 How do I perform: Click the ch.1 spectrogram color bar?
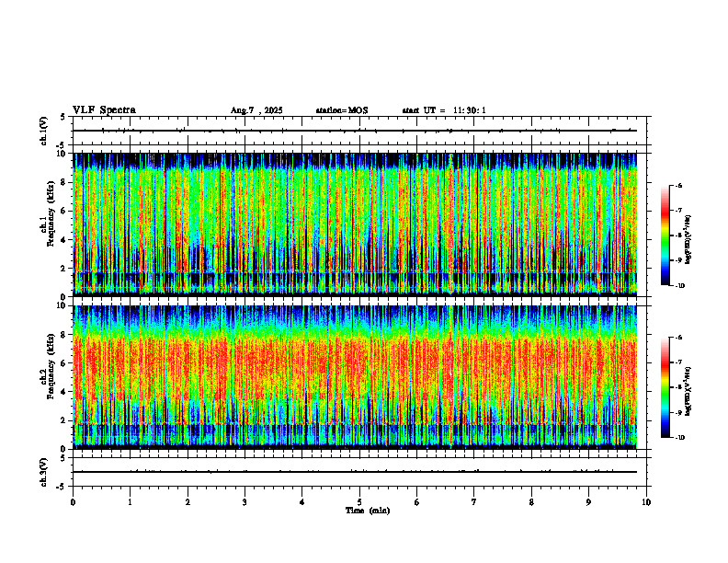tap(665, 236)
